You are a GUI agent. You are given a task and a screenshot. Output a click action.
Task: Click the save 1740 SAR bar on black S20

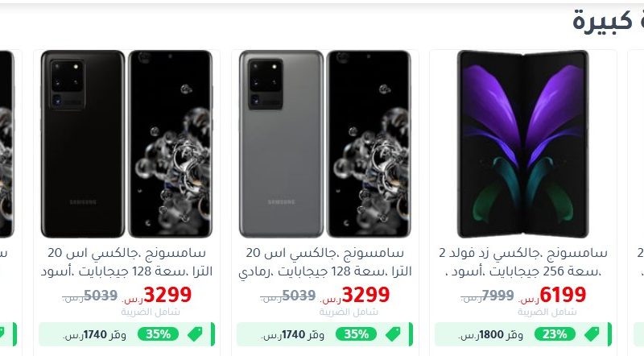click(x=126, y=334)
